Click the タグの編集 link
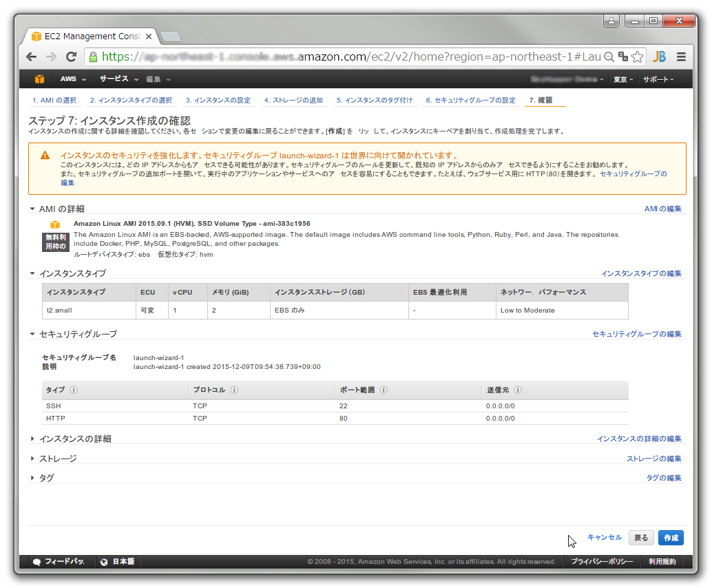 point(664,478)
